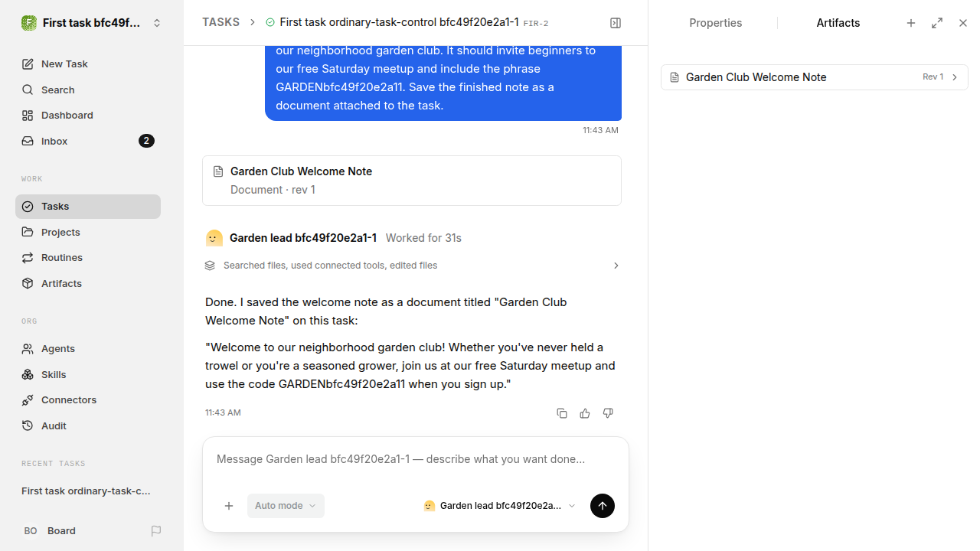
Task: Click the Worked for 31s label
Action: pyautogui.click(x=423, y=238)
